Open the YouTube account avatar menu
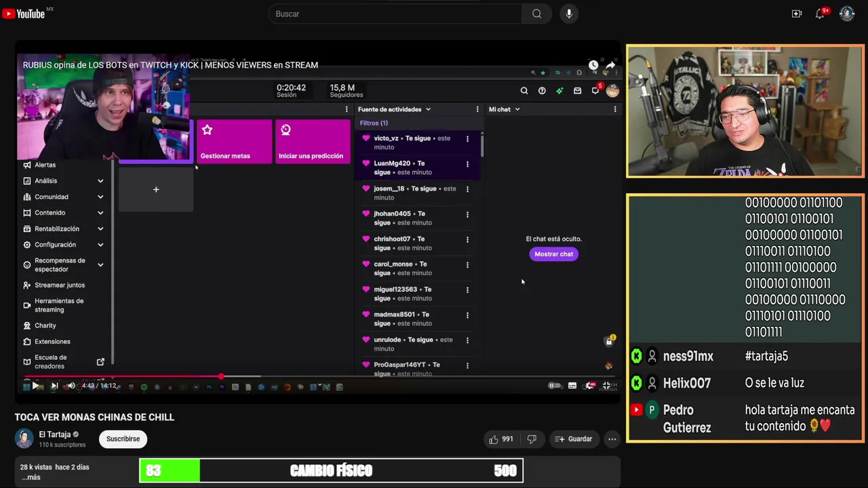Viewport: 868px width, 488px height. 847,14
